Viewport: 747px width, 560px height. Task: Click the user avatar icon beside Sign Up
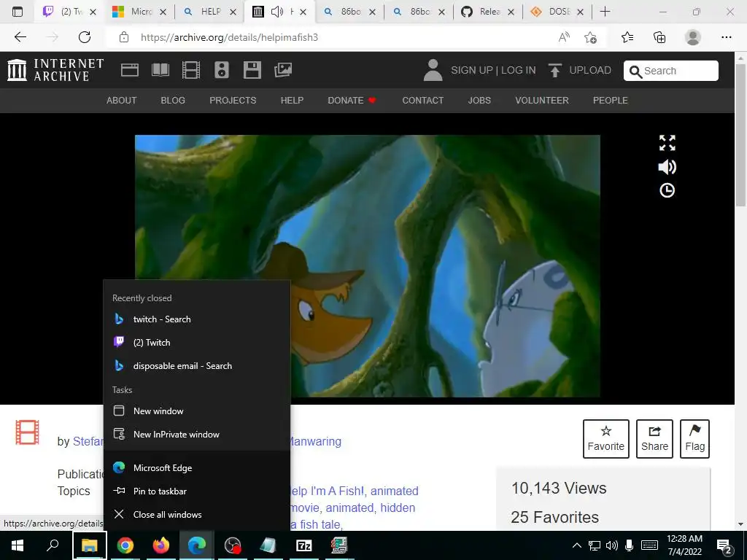[433, 70]
